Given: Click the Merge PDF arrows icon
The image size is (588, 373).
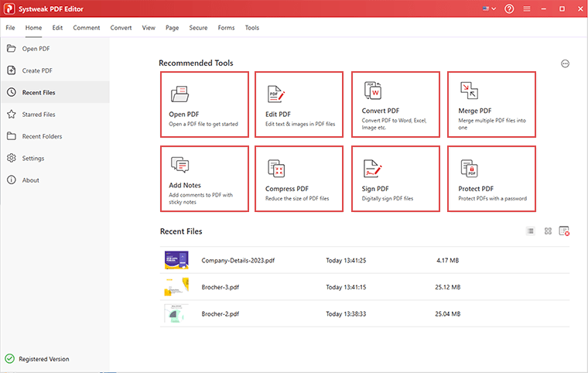Looking at the screenshot, I should (469, 91).
